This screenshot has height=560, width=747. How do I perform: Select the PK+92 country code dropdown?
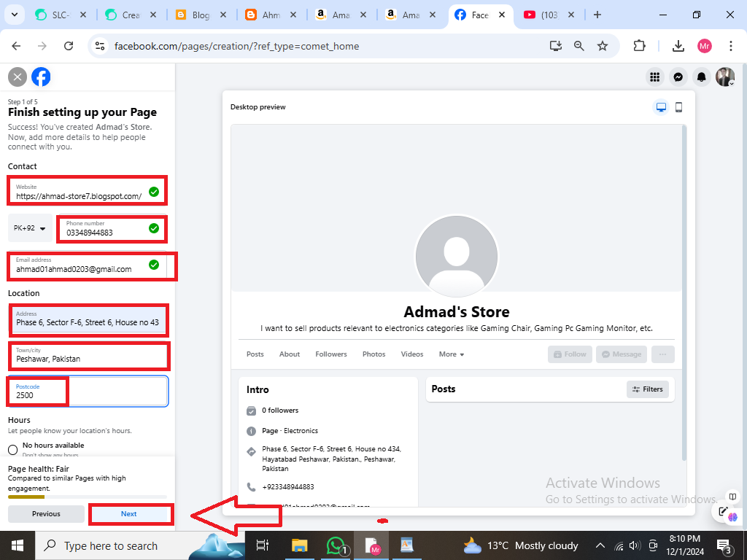30,228
